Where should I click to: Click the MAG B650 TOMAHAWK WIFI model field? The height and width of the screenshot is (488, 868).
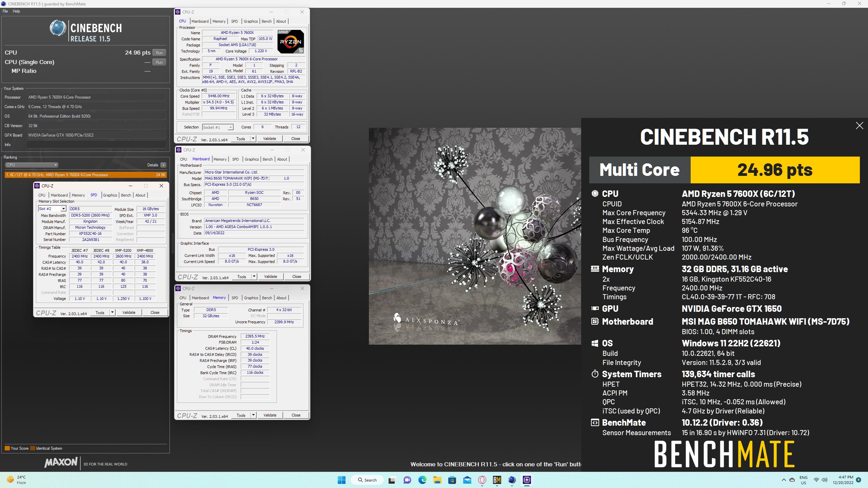pyautogui.click(x=236, y=178)
